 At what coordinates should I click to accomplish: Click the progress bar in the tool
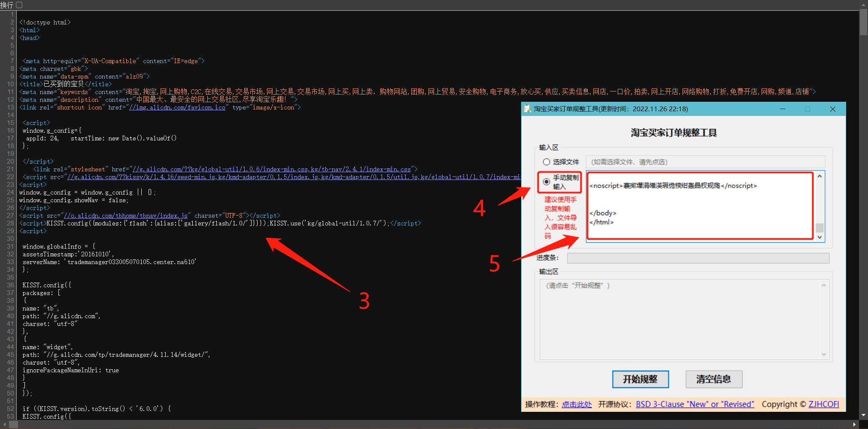[x=698, y=258]
